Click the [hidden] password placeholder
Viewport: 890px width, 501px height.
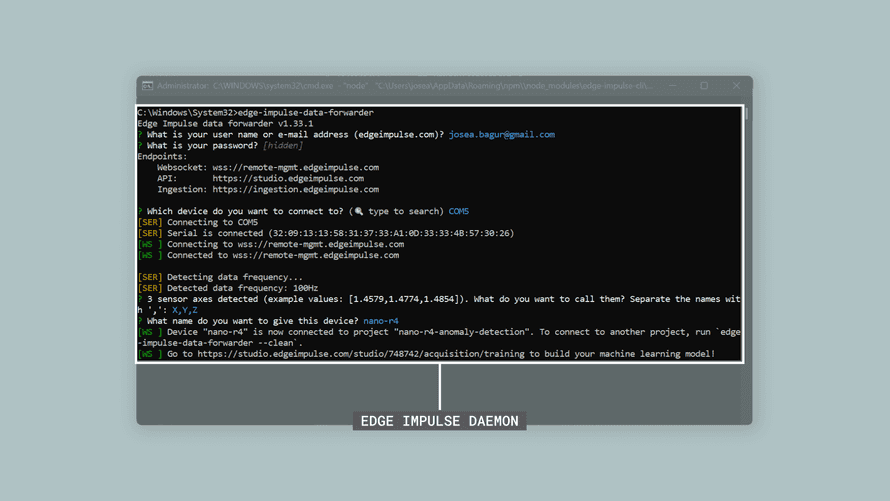pos(282,146)
